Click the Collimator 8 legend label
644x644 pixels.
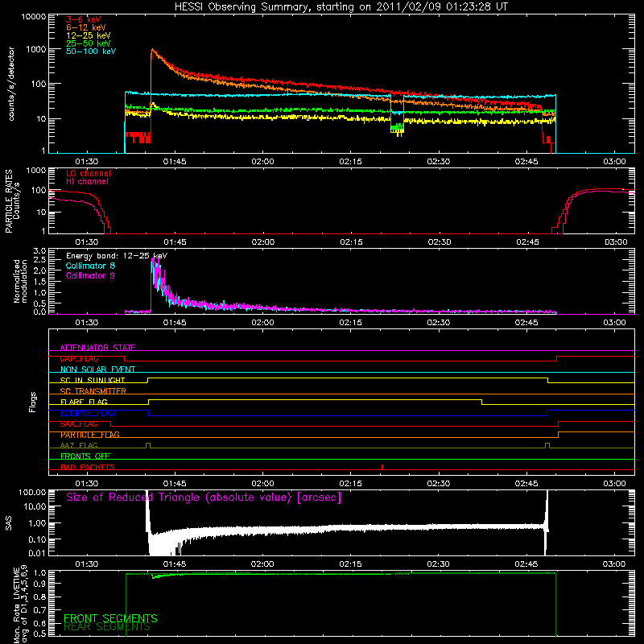click(x=90, y=266)
